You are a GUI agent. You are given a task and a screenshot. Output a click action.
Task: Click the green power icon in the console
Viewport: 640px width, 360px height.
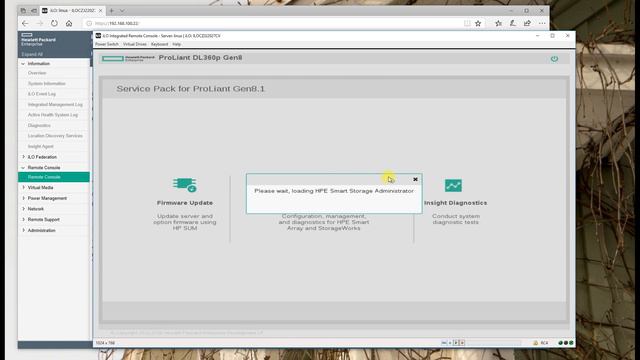(554, 59)
